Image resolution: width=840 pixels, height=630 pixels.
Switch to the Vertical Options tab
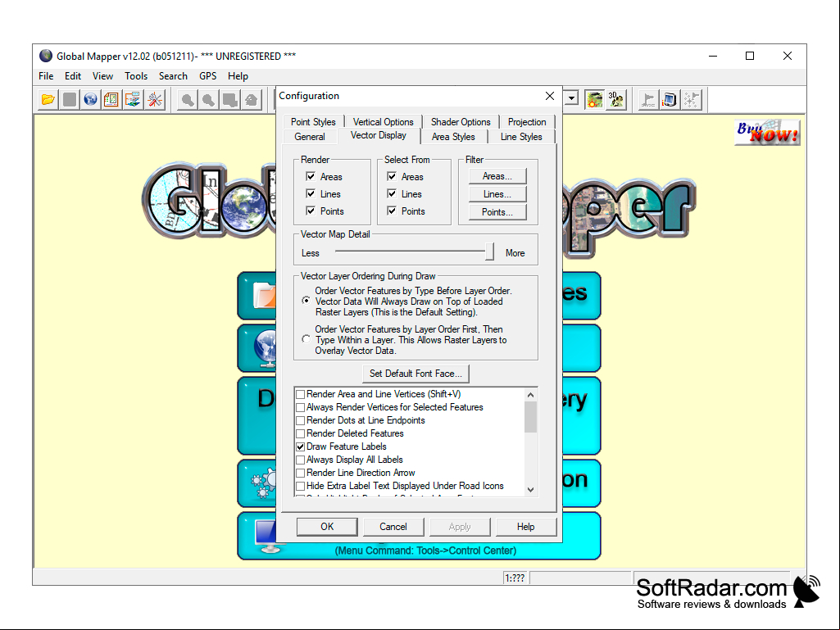click(x=383, y=121)
